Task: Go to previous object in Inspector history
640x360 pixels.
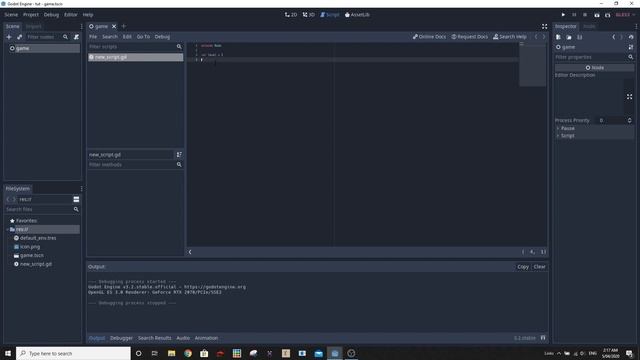Action: click(x=613, y=37)
